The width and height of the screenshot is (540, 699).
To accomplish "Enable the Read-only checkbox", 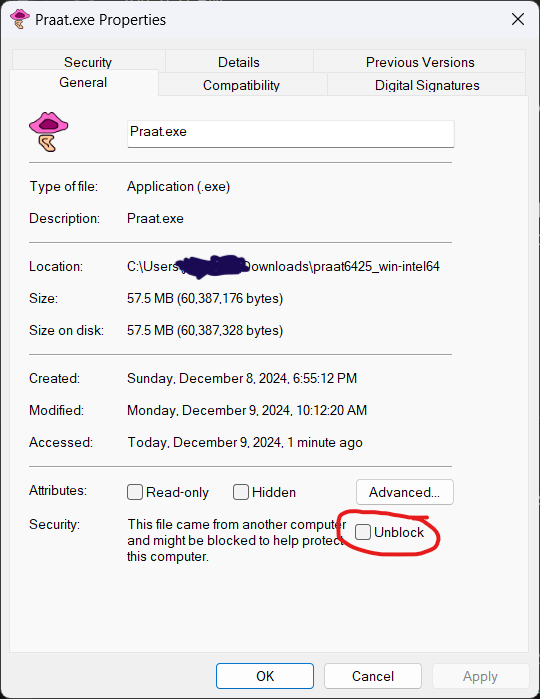I will [x=135, y=492].
